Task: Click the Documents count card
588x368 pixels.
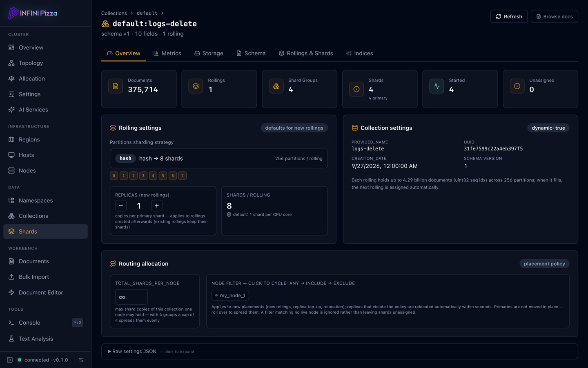Action: click(x=139, y=89)
